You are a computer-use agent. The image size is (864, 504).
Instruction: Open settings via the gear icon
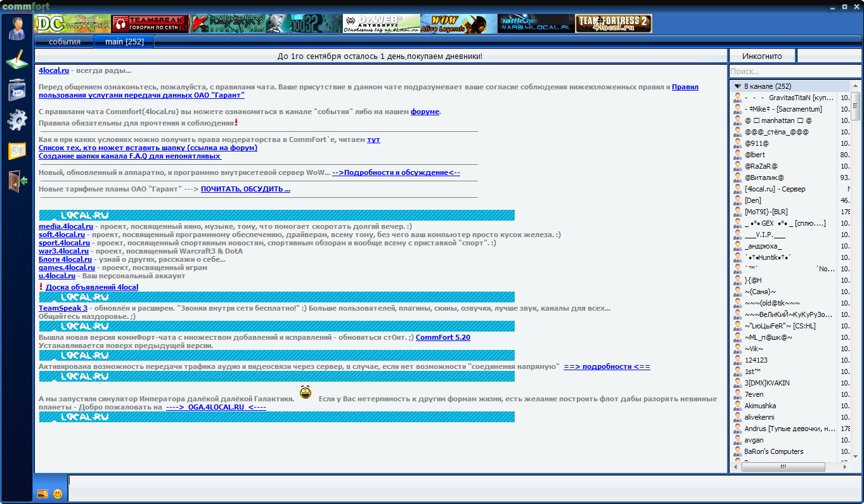coord(17,120)
